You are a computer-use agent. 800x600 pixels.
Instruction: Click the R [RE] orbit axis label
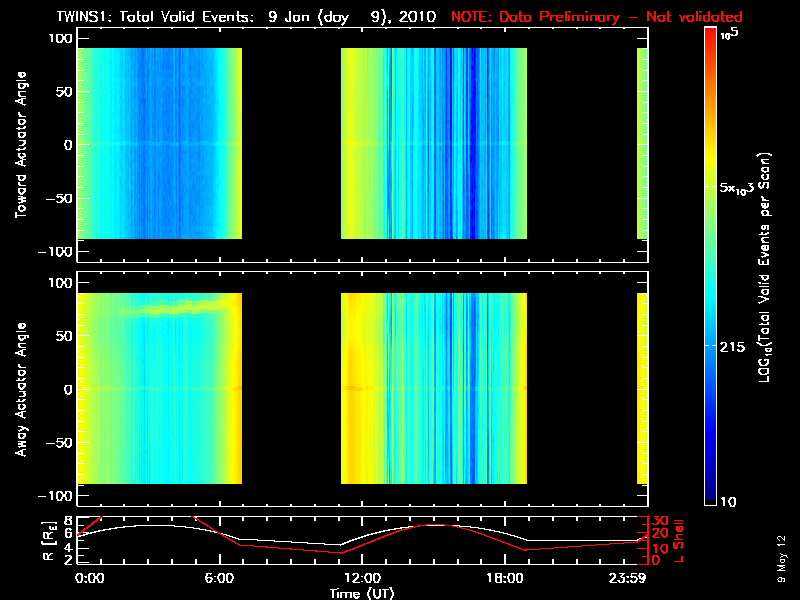(x=49, y=541)
